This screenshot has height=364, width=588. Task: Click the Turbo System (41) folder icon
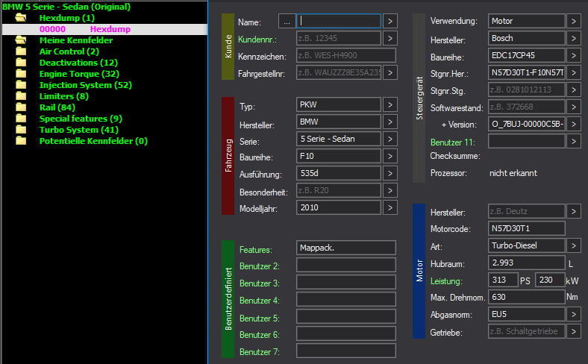[x=21, y=130]
